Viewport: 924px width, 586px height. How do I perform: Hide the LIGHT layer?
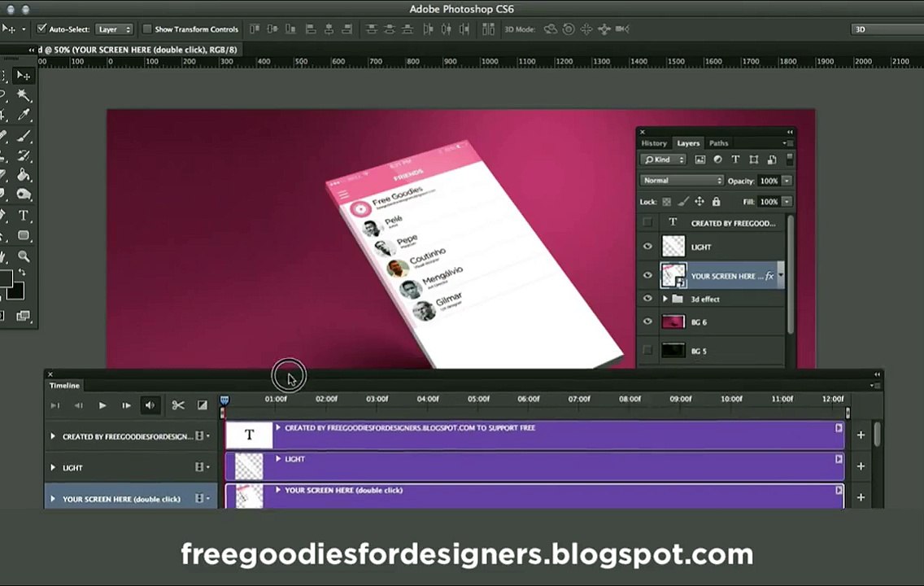tap(647, 247)
